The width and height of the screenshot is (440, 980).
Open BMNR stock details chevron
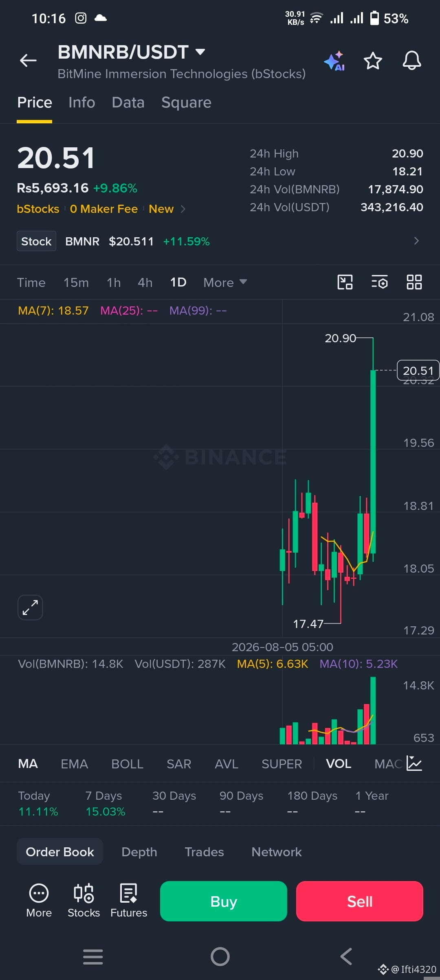click(x=416, y=241)
